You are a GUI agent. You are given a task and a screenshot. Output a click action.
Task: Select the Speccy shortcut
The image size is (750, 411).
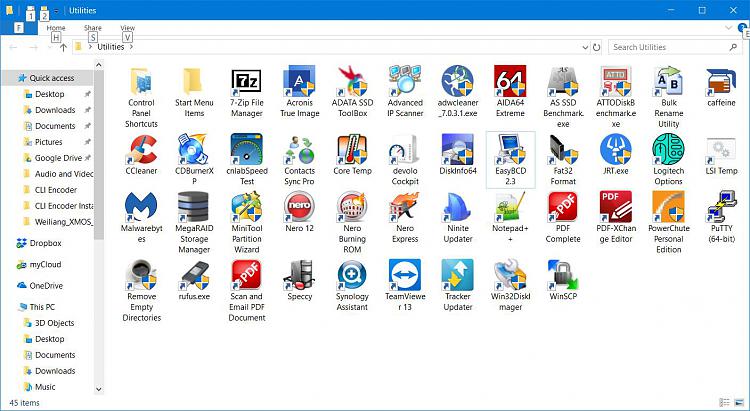(299, 276)
